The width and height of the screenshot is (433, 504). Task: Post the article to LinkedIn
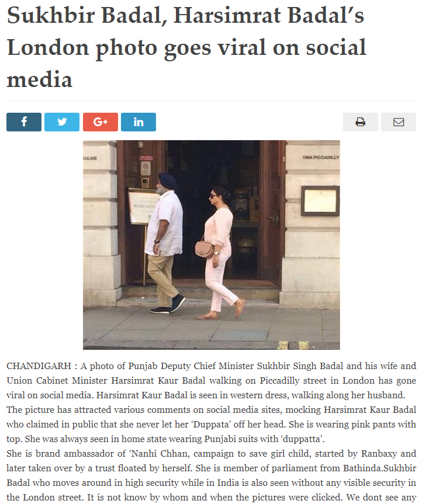[138, 122]
